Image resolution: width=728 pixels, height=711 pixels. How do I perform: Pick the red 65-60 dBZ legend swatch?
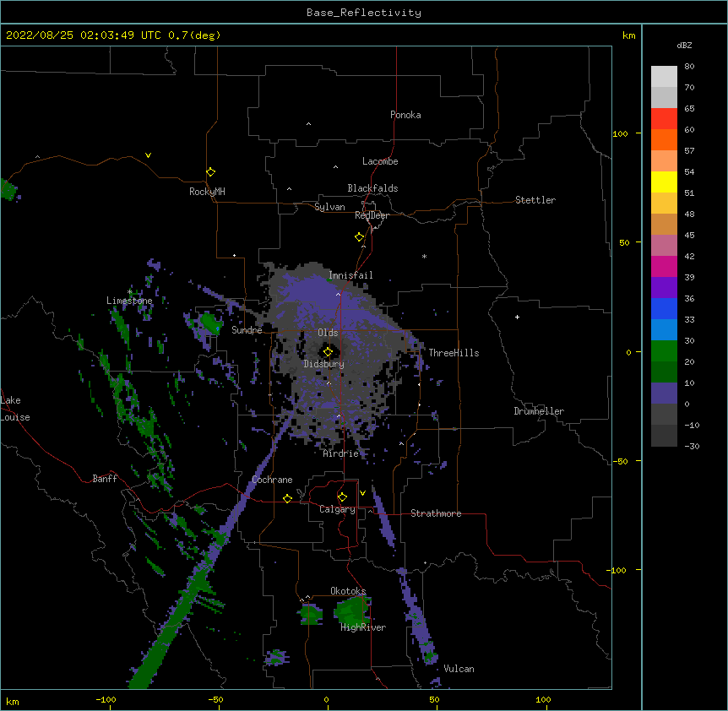[x=664, y=119]
